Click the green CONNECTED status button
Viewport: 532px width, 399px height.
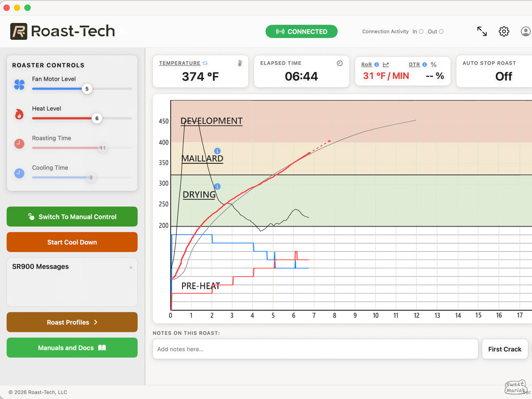pos(301,31)
